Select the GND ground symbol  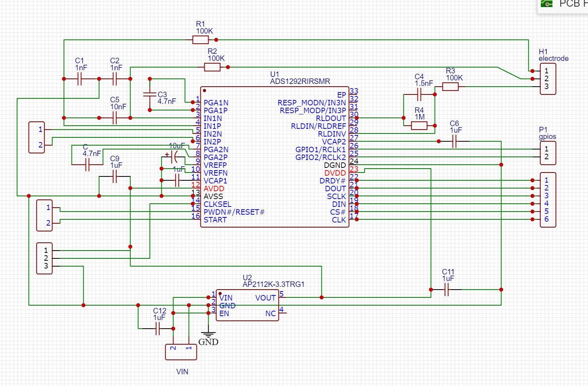click(x=208, y=335)
